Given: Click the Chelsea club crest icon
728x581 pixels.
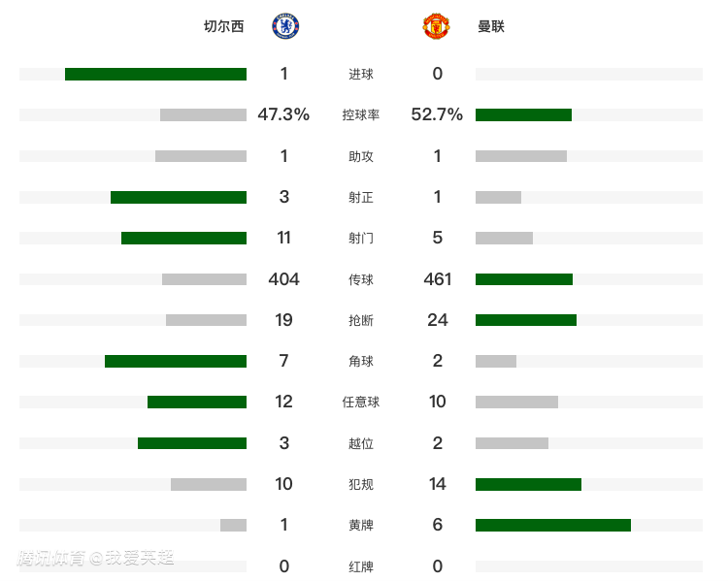Looking at the screenshot, I should [x=285, y=26].
